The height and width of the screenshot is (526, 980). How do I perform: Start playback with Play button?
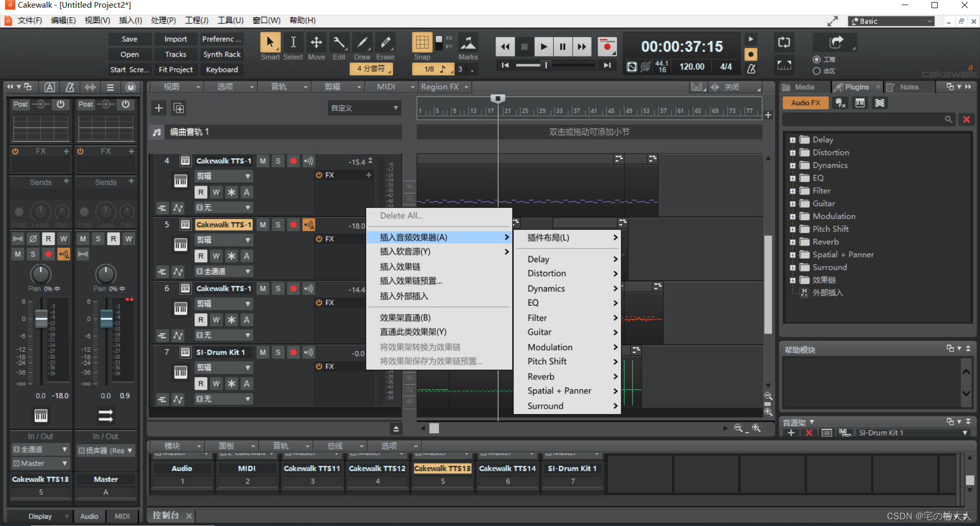click(544, 47)
